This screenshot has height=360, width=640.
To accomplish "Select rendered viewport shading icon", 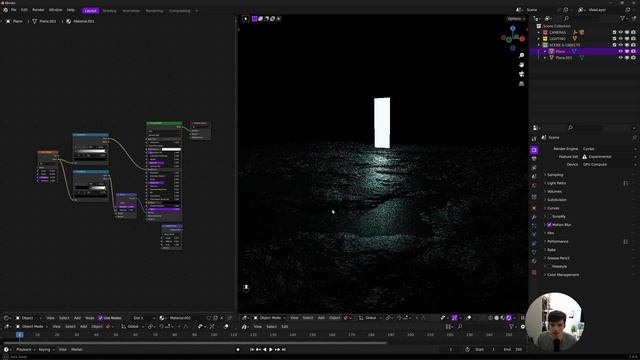I will (509, 318).
